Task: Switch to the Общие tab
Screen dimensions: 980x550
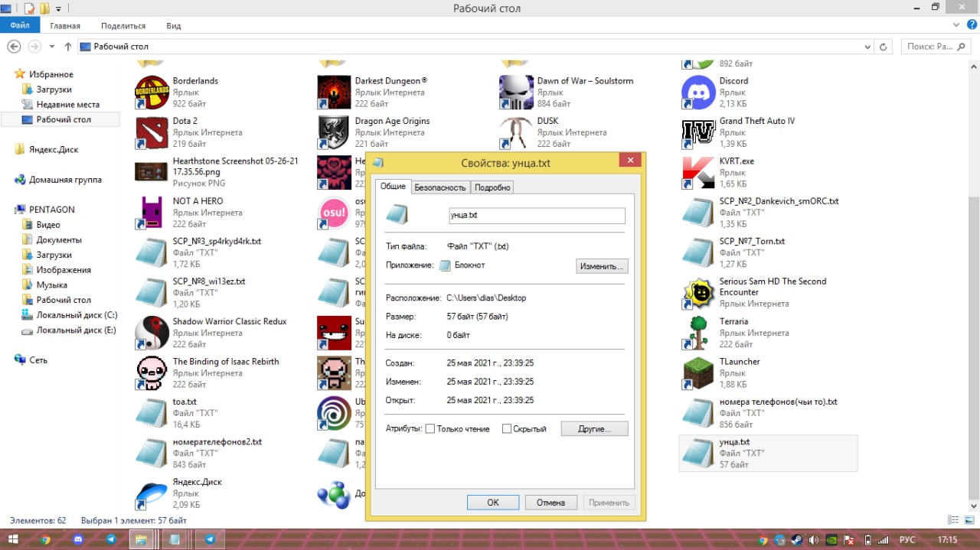Action: 393,187
